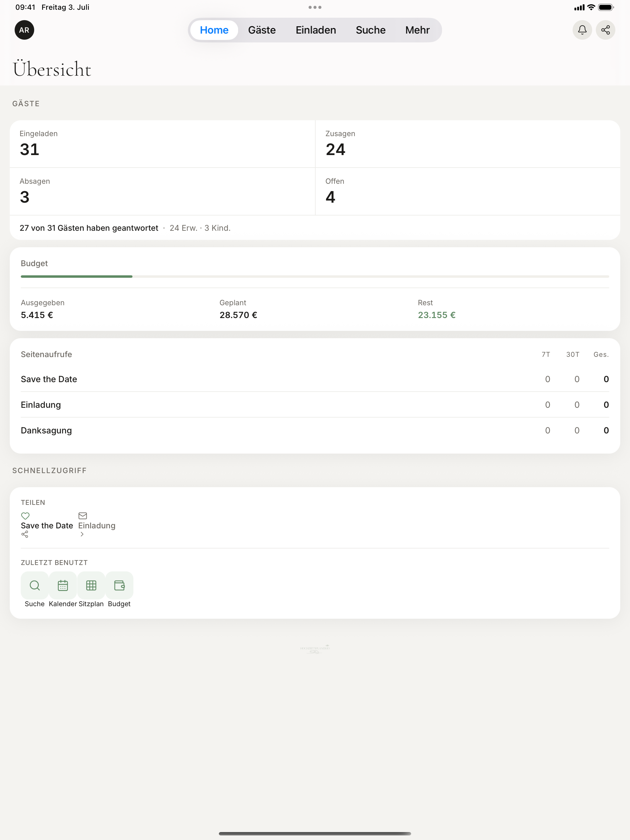Viewport: 630px width, 840px height.
Task: Tap the share icon in top bar
Action: [x=605, y=30]
